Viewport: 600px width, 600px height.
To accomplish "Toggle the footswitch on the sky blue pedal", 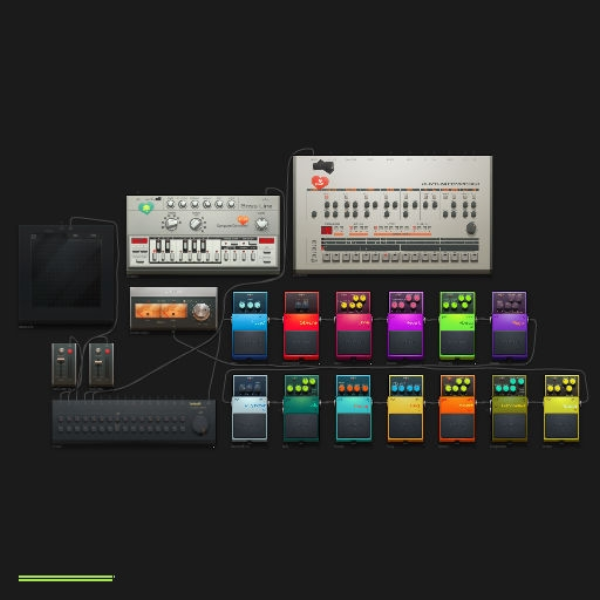I will click(x=249, y=342).
